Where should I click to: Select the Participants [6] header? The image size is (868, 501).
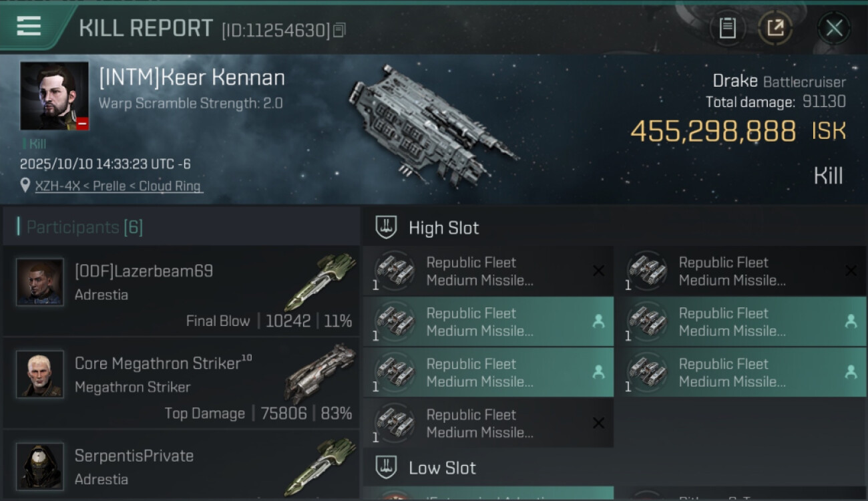(84, 227)
